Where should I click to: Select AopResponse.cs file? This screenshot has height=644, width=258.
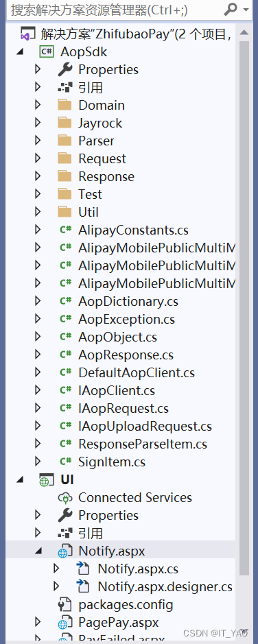click(126, 355)
